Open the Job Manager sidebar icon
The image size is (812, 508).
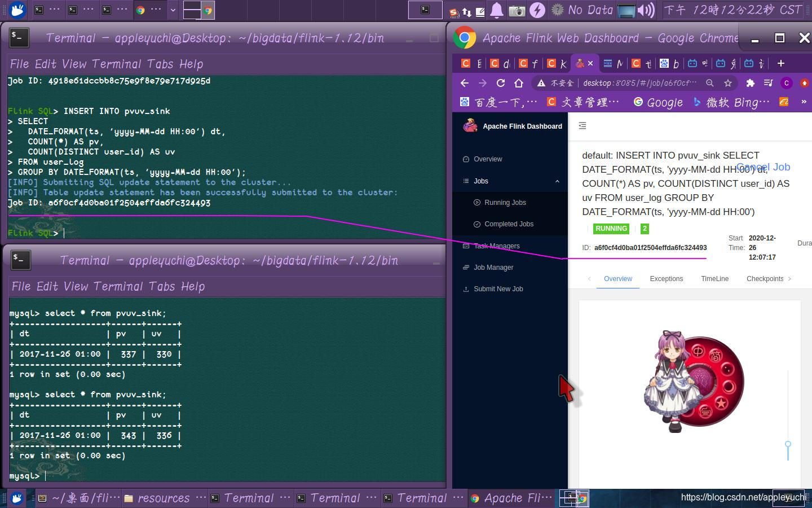[x=465, y=268]
